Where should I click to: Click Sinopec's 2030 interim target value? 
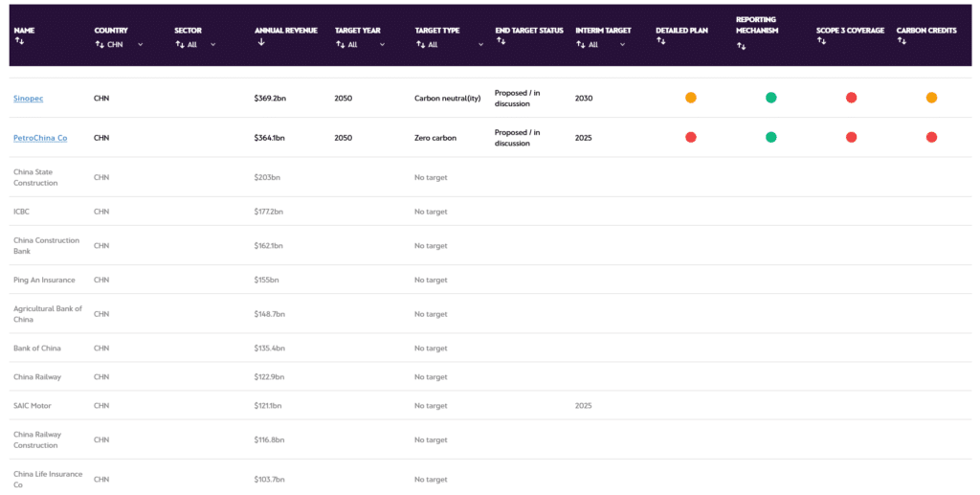coord(584,98)
